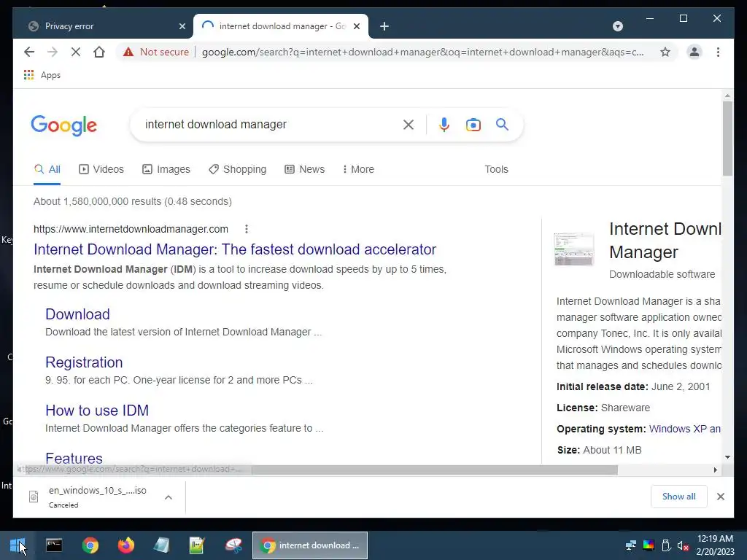Open search Tools
This screenshot has height=560, width=747.
click(496, 169)
